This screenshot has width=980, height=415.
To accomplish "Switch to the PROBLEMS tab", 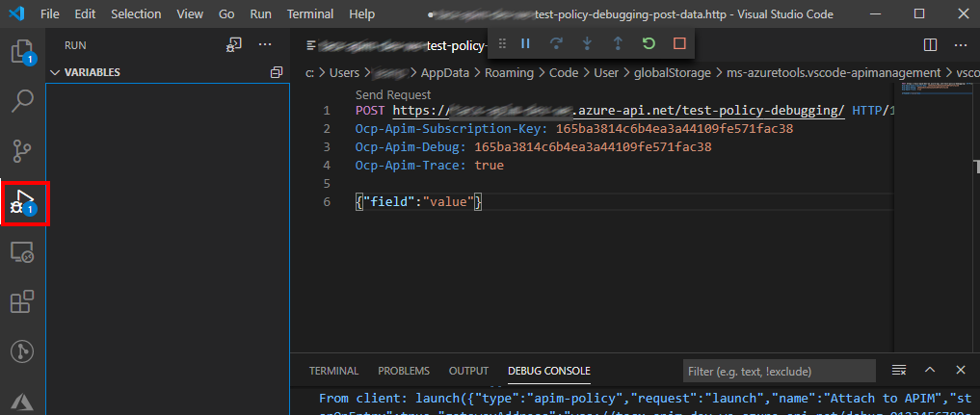I will 404,371.
